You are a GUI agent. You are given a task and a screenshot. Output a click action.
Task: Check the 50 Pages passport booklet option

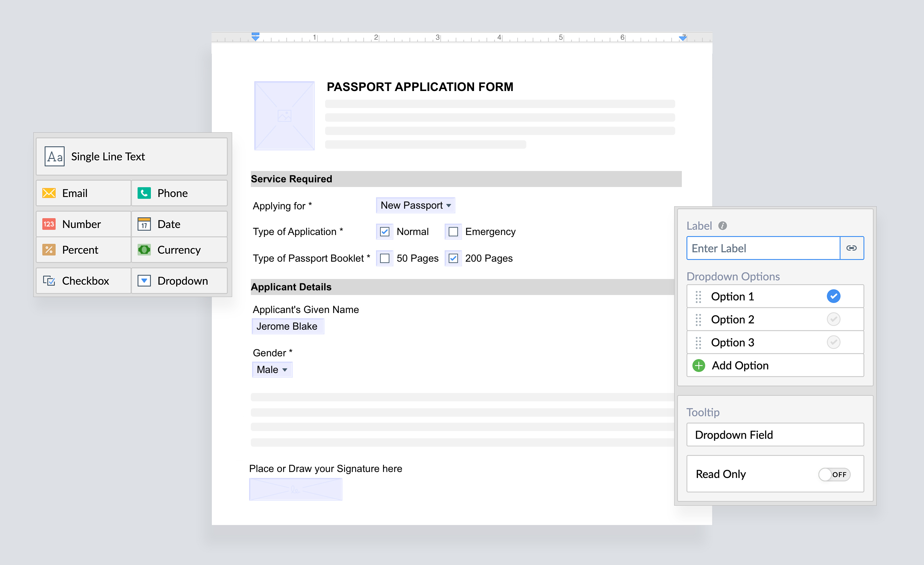[384, 258]
